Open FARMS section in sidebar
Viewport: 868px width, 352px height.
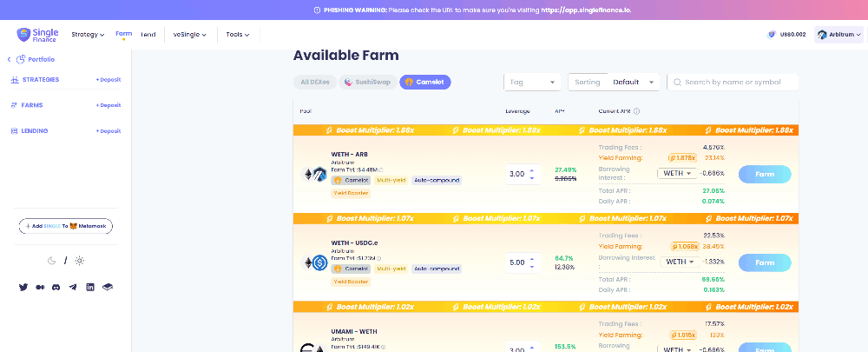pyautogui.click(x=32, y=105)
